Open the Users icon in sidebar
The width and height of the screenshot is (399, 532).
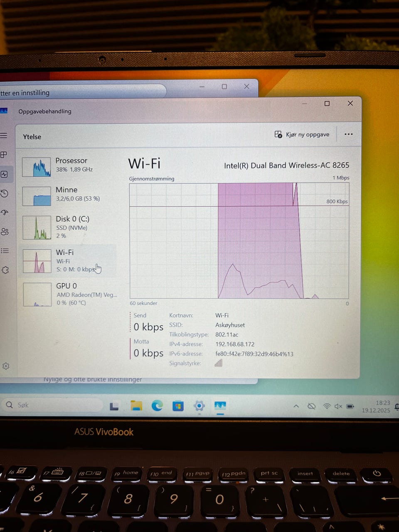[x=5, y=232]
